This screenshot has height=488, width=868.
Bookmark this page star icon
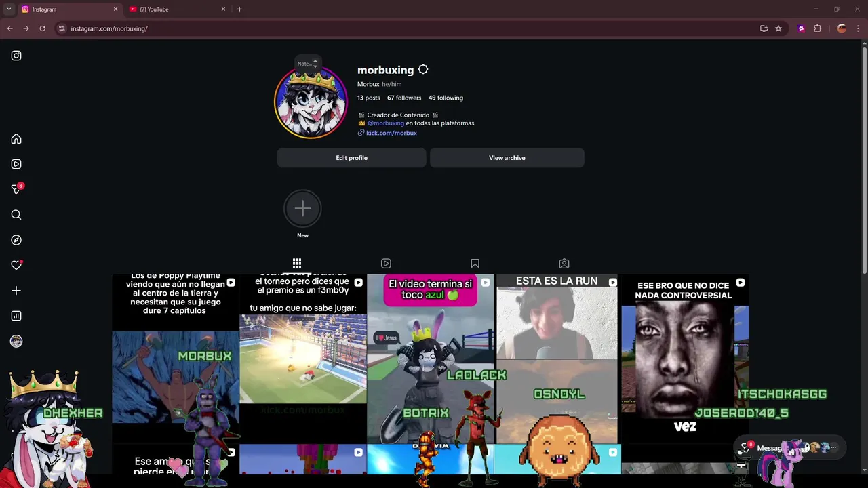coord(778,28)
